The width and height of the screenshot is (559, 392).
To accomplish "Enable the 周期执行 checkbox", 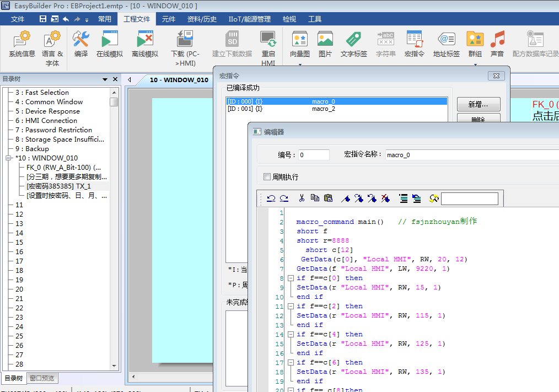I will click(x=267, y=177).
